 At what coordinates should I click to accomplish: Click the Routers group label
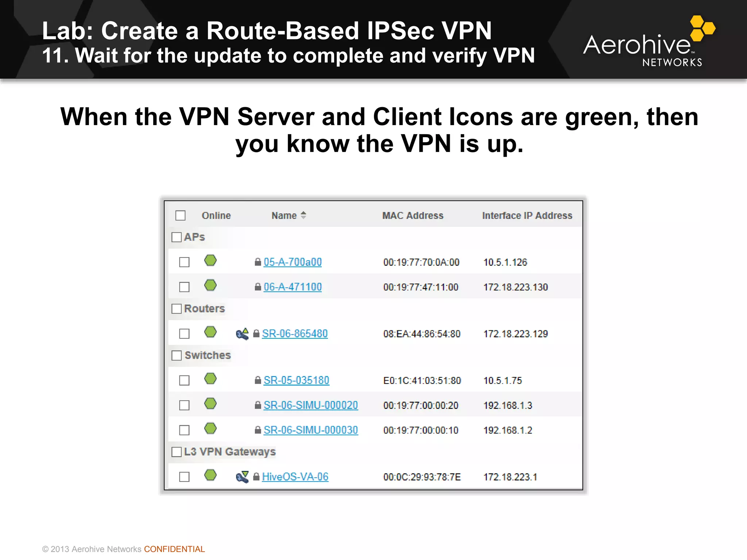(204, 308)
